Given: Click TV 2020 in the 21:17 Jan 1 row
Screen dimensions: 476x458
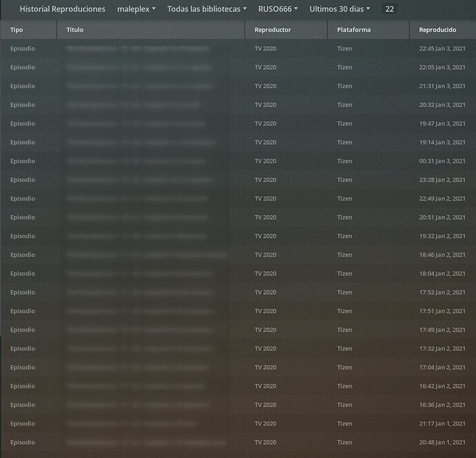Looking at the screenshot, I should 266,424.
